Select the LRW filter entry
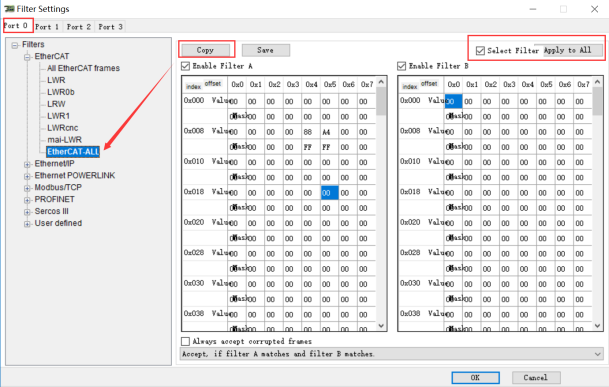Viewport: 609px width, 387px height. coord(56,104)
